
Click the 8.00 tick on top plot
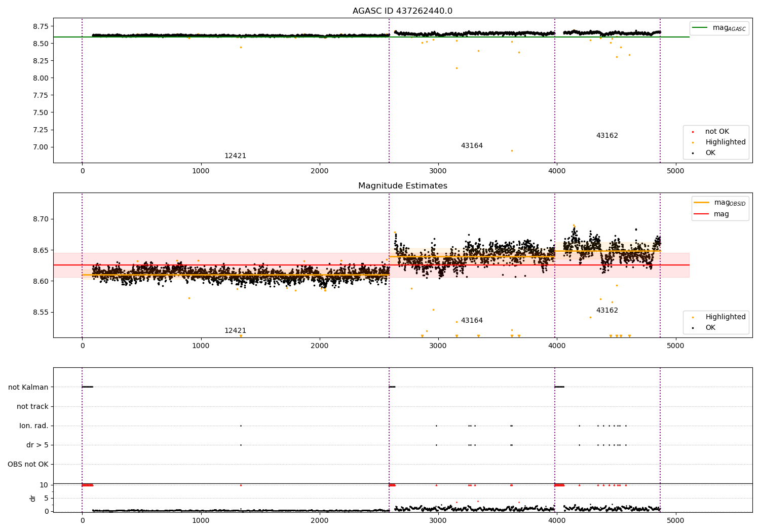(40, 78)
